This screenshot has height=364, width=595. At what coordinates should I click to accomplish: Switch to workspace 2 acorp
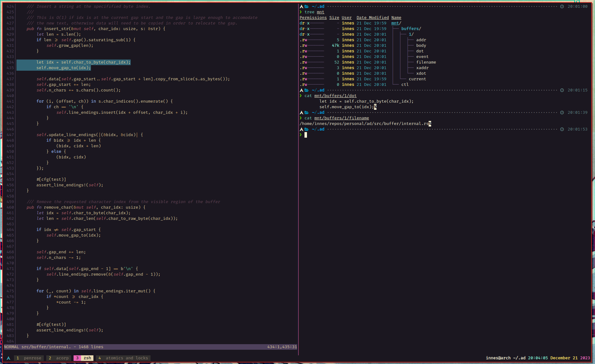pyautogui.click(x=58, y=358)
